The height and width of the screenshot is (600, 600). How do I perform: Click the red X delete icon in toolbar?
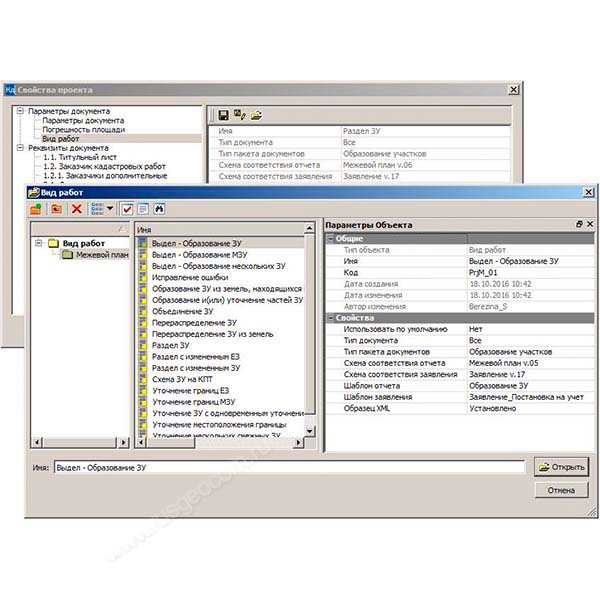76,208
